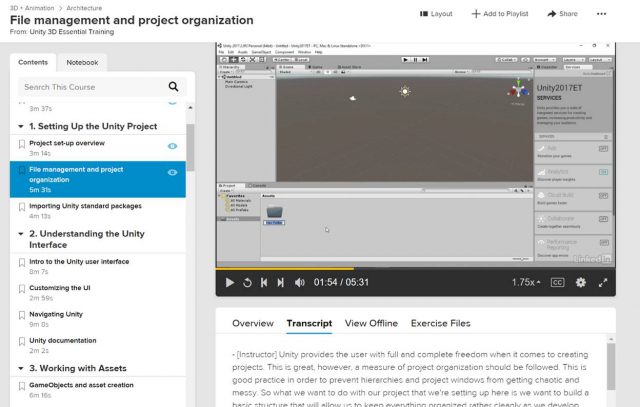Open Unity documentation video
The width and height of the screenshot is (640, 407).
(x=63, y=340)
